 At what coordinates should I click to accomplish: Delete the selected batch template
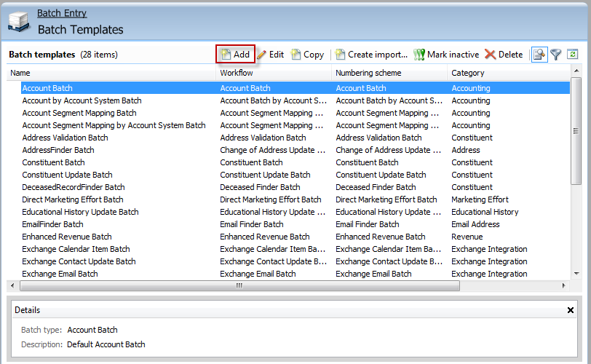(x=504, y=55)
